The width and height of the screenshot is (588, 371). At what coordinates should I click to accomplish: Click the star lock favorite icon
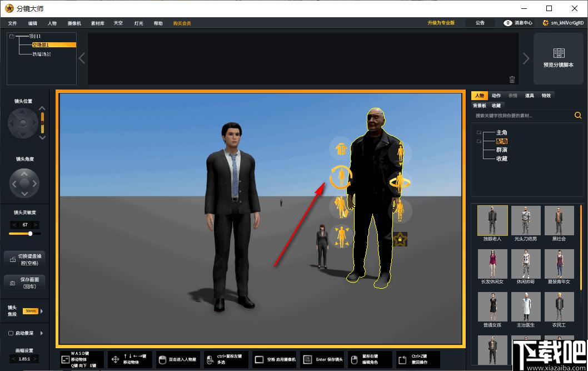coord(400,239)
